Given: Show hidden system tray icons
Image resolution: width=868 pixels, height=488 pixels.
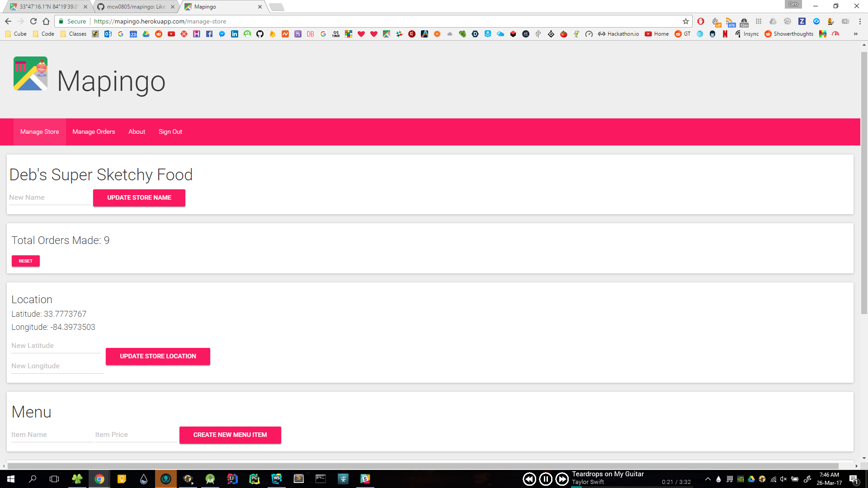Looking at the screenshot, I should click(708, 479).
